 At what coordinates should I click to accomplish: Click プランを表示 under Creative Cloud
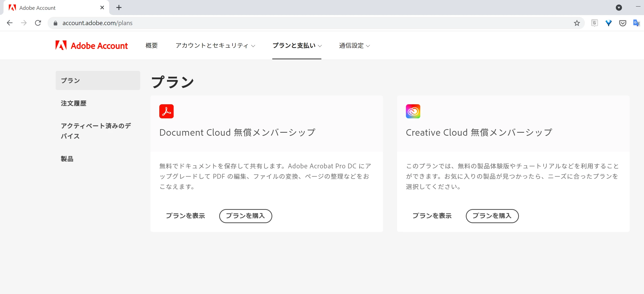[432, 216]
